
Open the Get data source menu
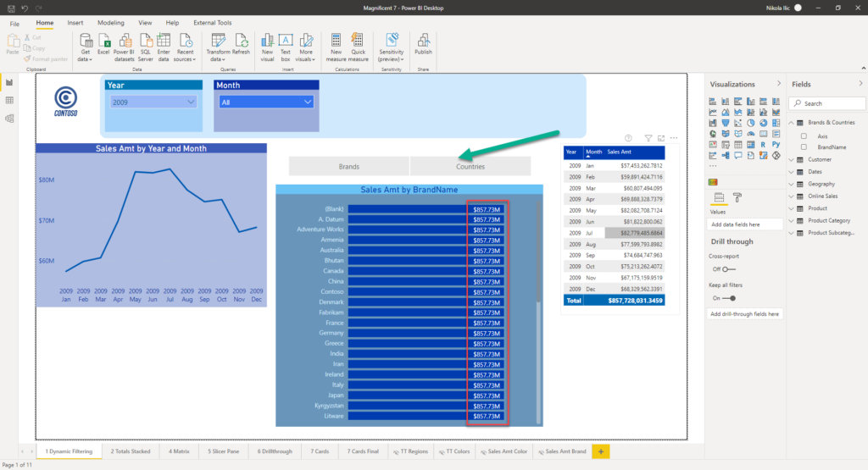pos(85,47)
